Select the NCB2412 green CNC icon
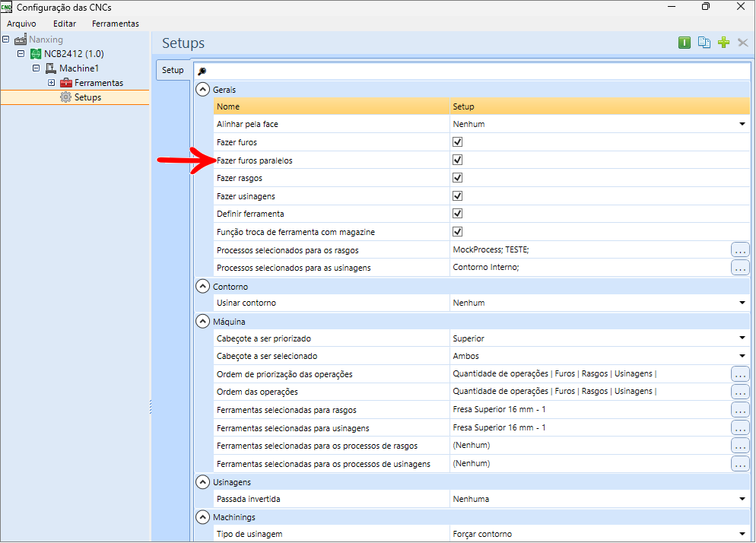Screen dimensions: 756x543 point(36,54)
